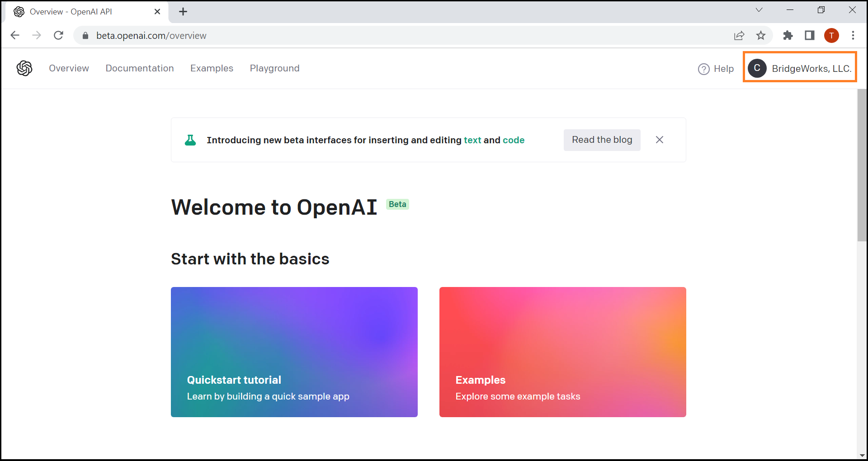
Task: Open the Examples card with pink gradient
Action: (563, 352)
